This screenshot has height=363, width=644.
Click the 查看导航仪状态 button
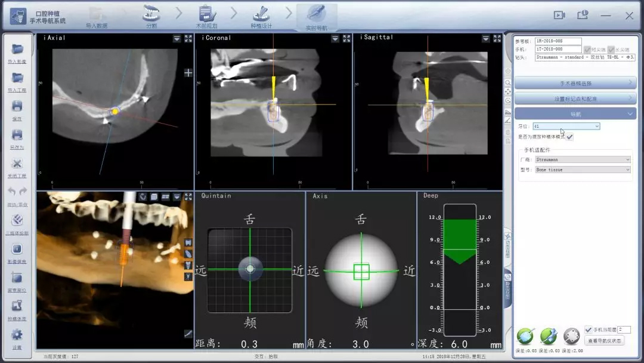coord(605,341)
